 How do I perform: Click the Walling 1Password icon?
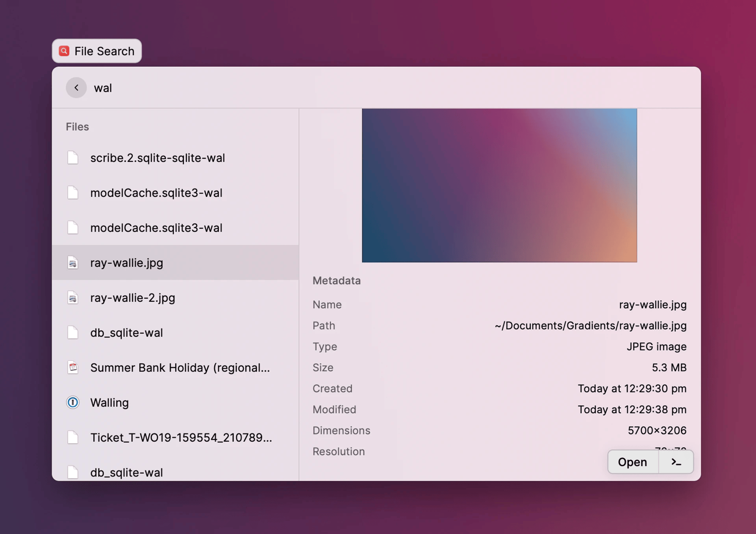pos(73,403)
